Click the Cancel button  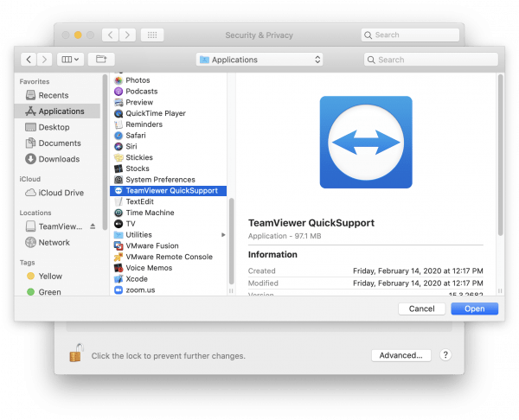[x=422, y=309]
